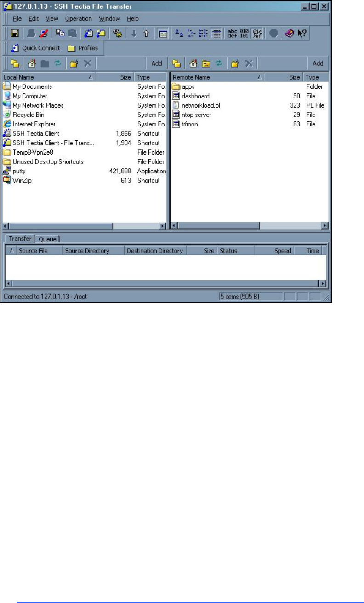This screenshot has height=603, width=364.
Task: Create new folder in local pane
Action: pos(74,63)
